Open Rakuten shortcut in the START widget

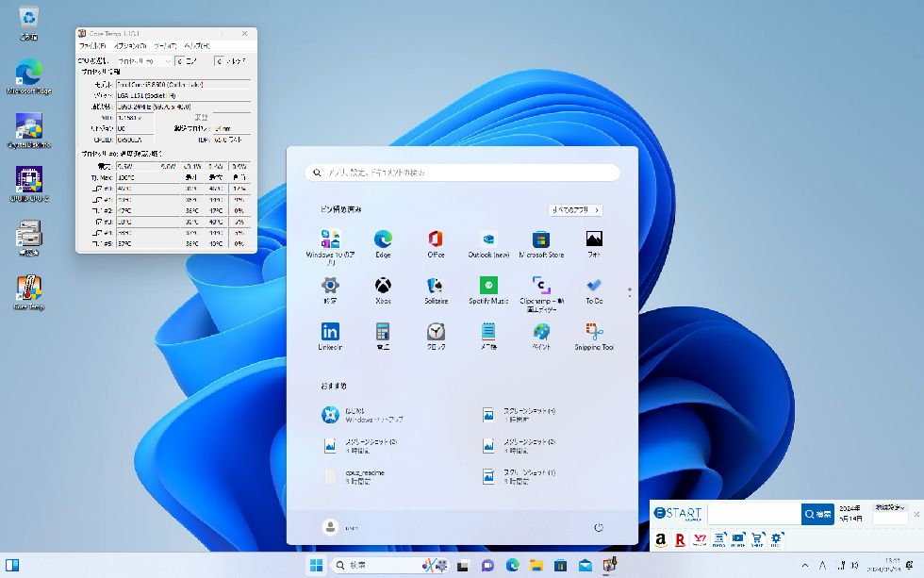click(679, 539)
